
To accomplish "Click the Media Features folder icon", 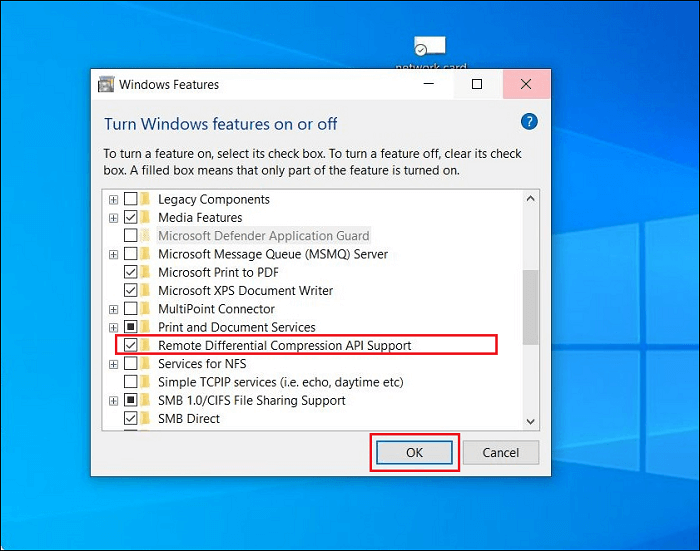I will coord(147,217).
